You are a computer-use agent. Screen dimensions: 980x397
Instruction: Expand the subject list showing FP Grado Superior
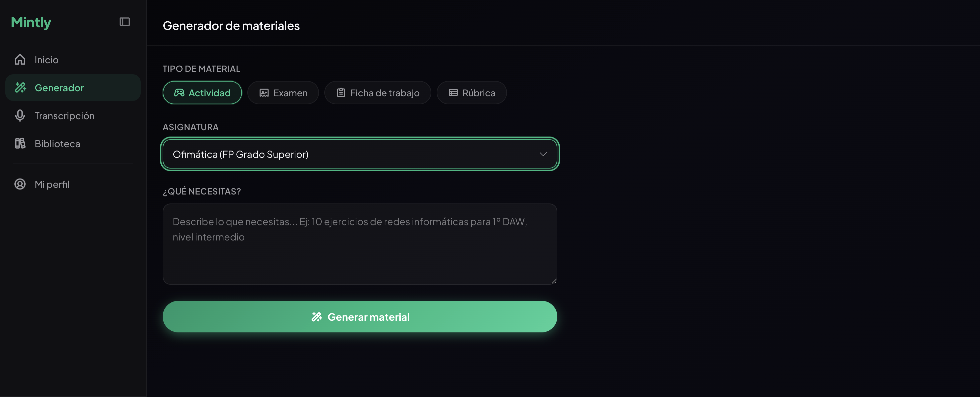pos(360,154)
